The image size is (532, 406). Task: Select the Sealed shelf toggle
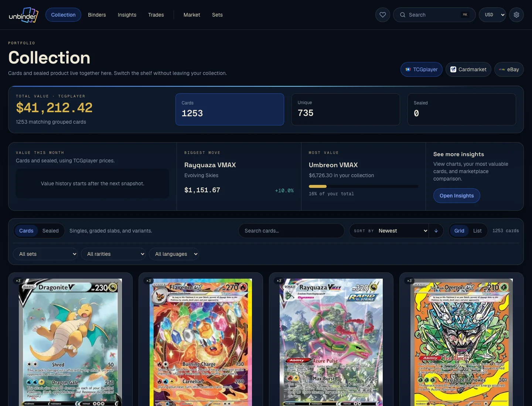pyautogui.click(x=51, y=231)
